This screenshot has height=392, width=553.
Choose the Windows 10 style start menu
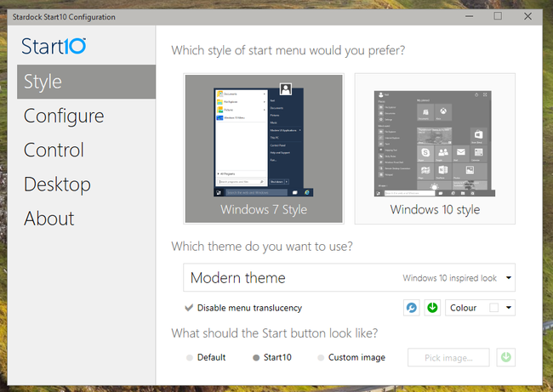coord(435,149)
